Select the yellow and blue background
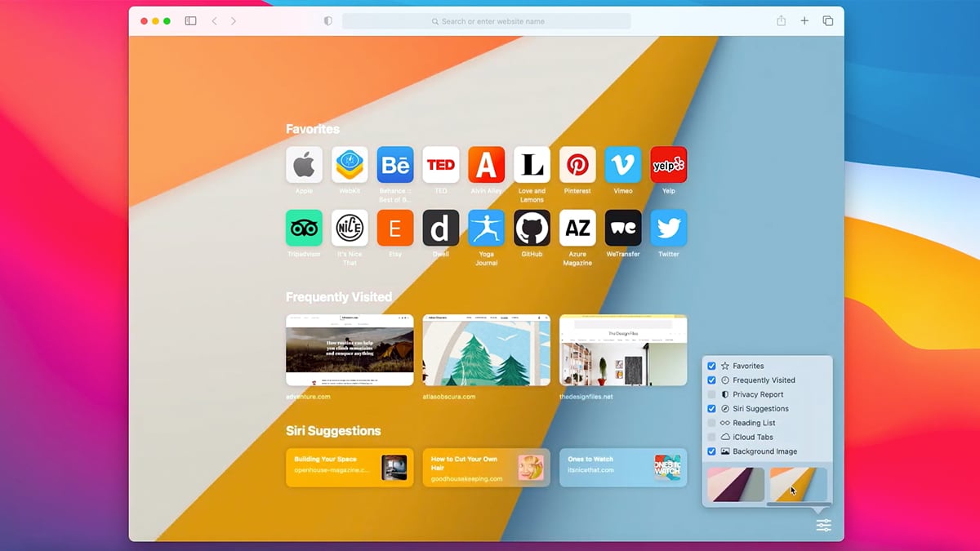980x551 pixels. click(799, 484)
